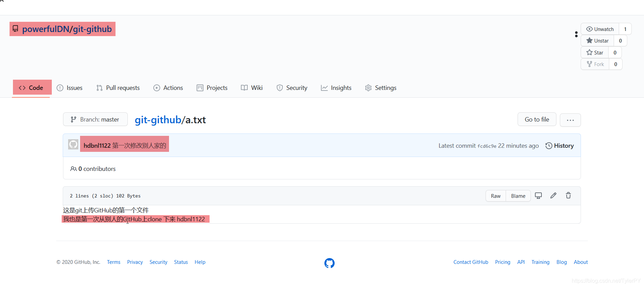Click the trash delete file icon
Screen dimensions: 644x287
568,195
